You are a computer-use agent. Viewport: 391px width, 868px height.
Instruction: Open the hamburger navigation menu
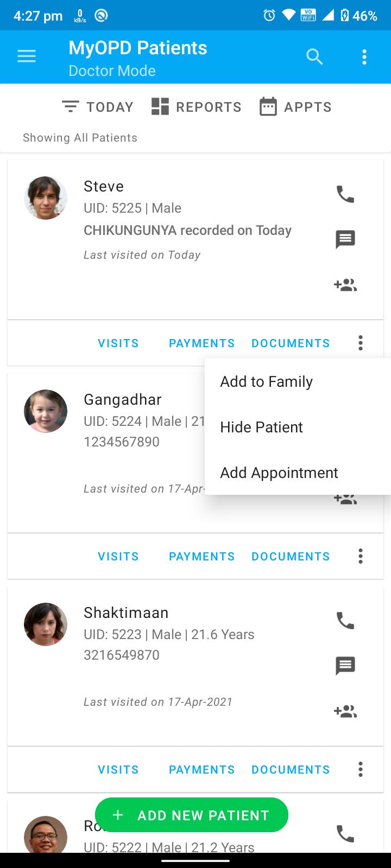coord(27,56)
